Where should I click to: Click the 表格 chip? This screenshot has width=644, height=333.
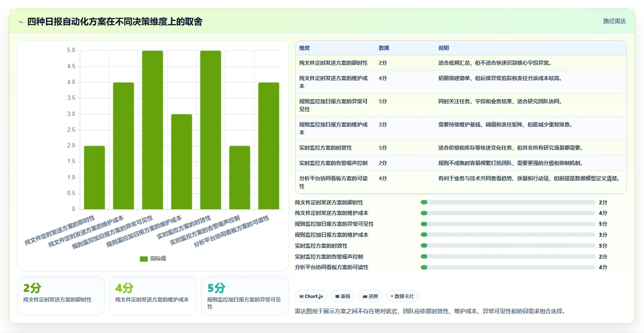tap(343, 296)
